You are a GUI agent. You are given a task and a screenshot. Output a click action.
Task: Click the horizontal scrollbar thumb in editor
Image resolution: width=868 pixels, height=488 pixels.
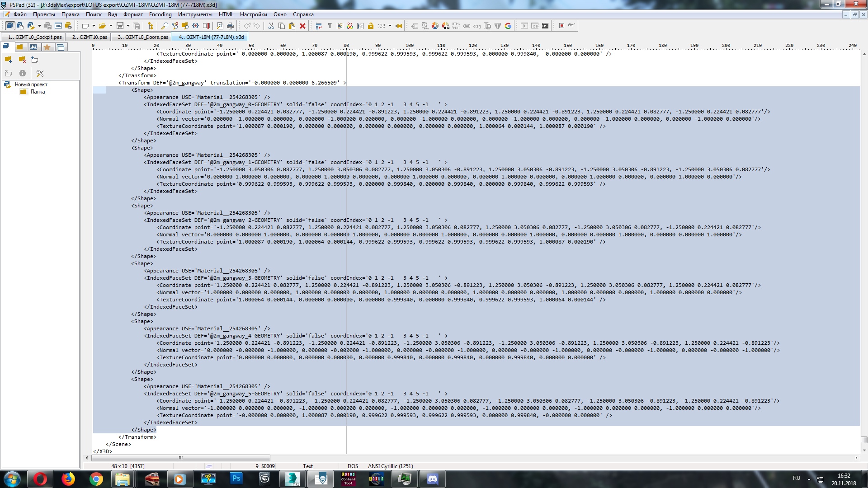tap(180, 458)
